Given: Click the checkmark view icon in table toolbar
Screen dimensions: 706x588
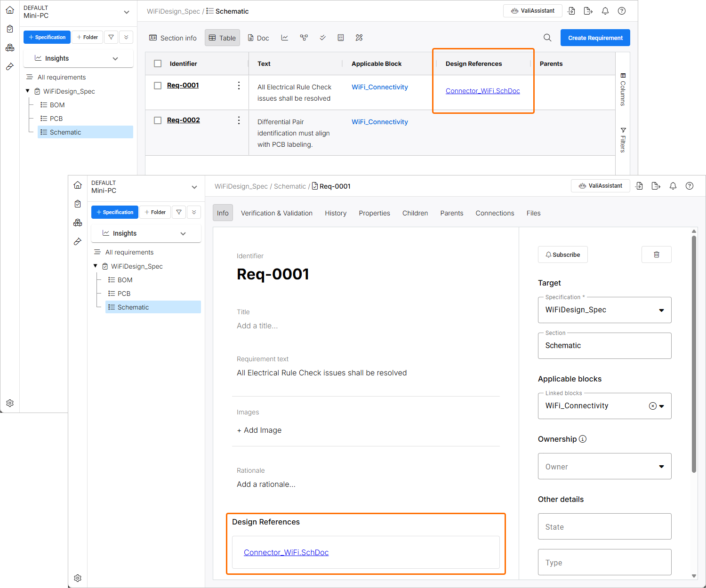Looking at the screenshot, I should tap(322, 38).
